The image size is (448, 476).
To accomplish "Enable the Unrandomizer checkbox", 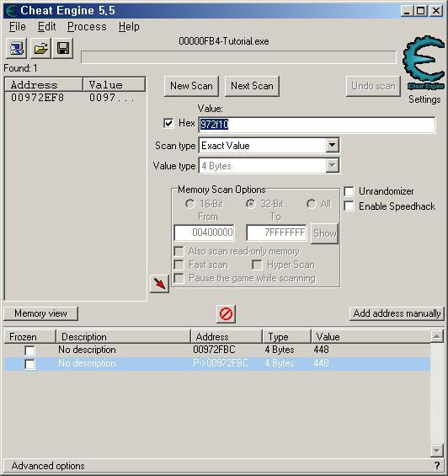I will (x=349, y=191).
